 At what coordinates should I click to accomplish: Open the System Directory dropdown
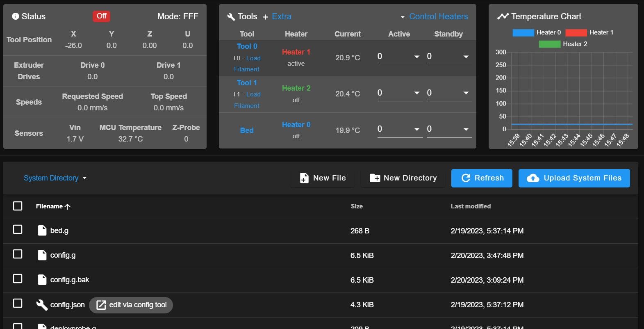click(55, 178)
